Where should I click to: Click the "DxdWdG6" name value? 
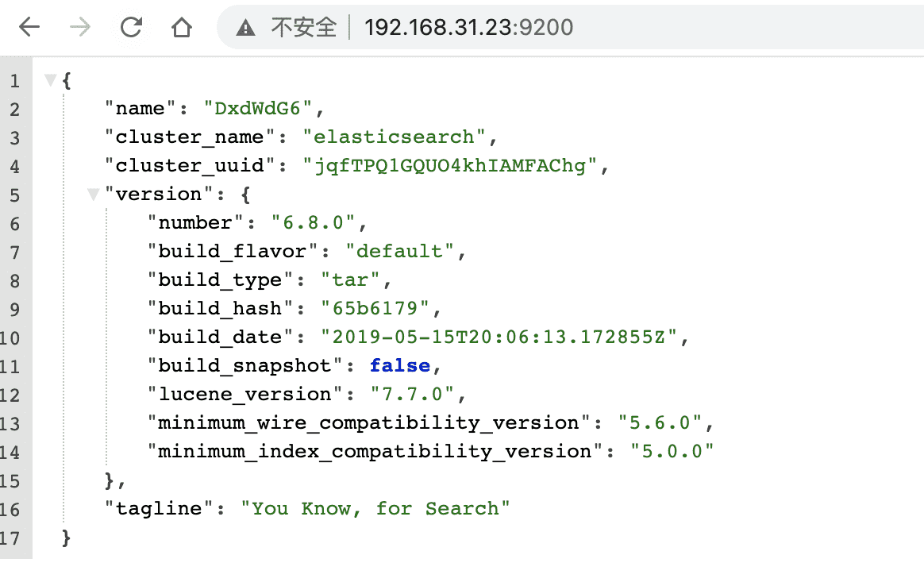pyautogui.click(x=258, y=109)
